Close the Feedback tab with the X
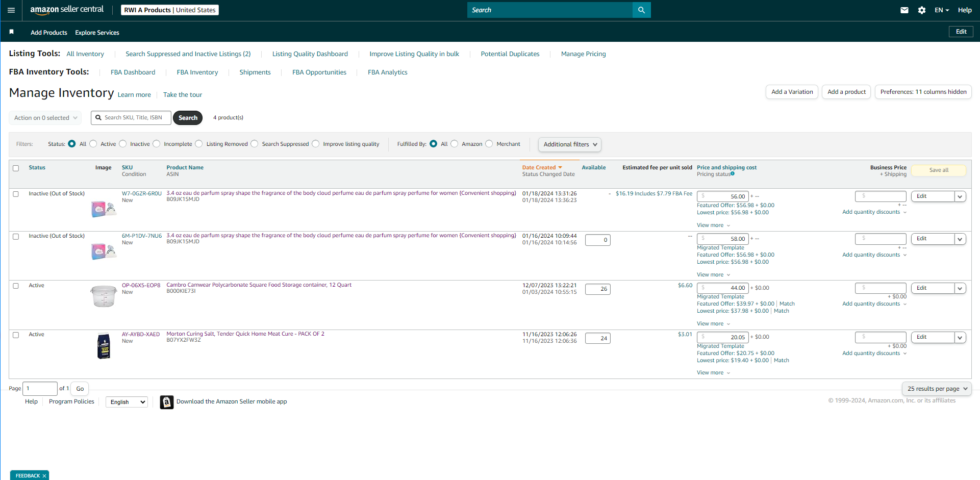This screenshot has height=480, width=980. (44, 476)
